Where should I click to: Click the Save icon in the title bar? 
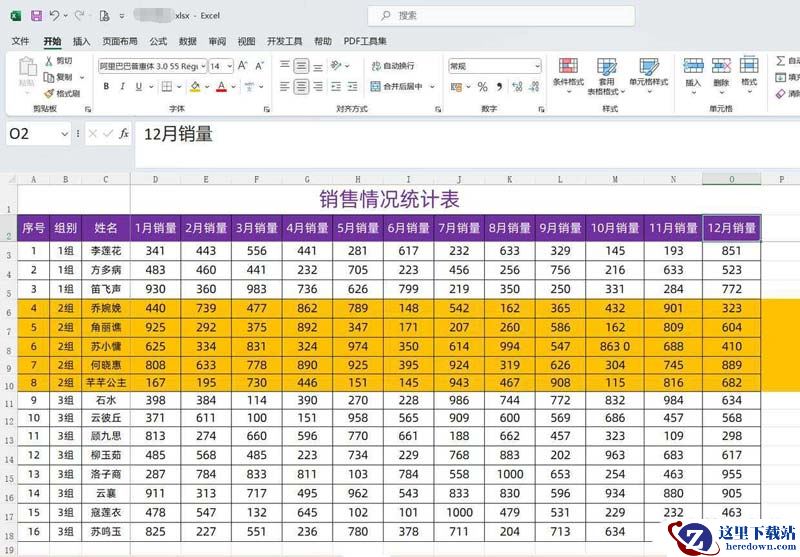[36, 16]
